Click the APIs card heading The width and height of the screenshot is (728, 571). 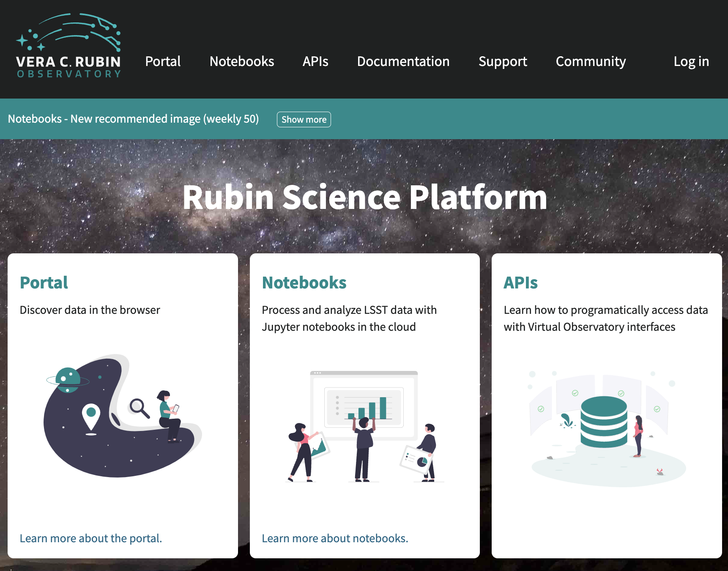pos(520,283)
